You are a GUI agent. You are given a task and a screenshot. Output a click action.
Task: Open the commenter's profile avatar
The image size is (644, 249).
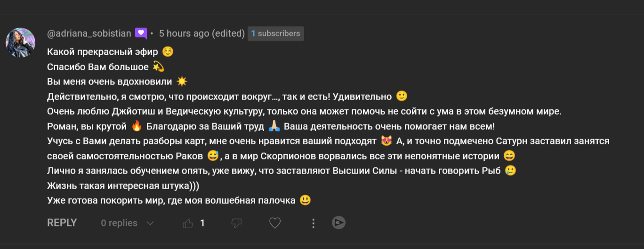pos(21,42)
